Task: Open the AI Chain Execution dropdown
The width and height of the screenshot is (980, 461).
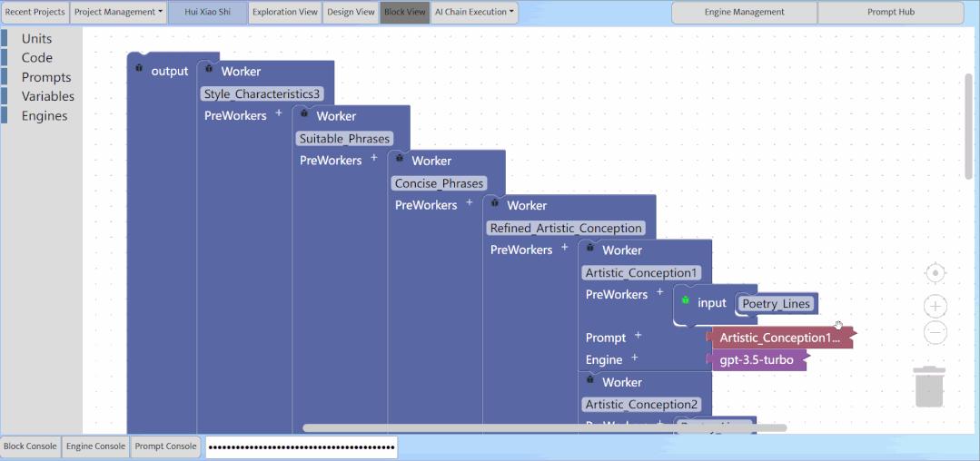Action: coord(474,13)
